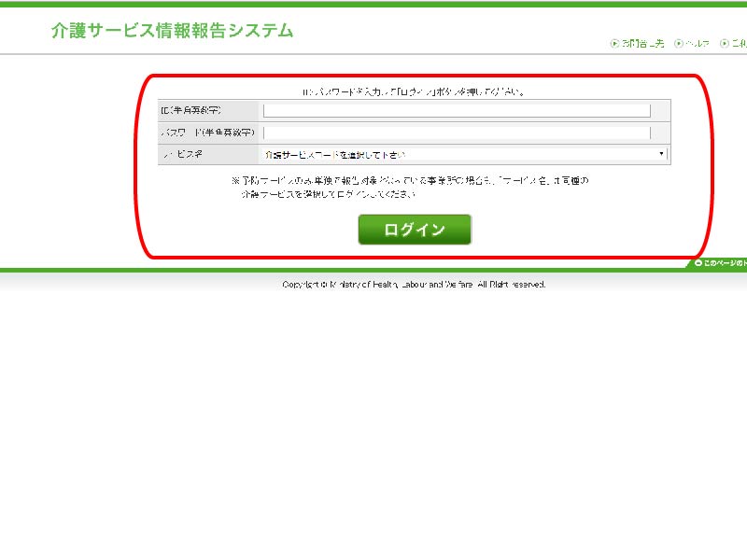Click the ID input field
The image size is (747, 560).
click(457, 110)
